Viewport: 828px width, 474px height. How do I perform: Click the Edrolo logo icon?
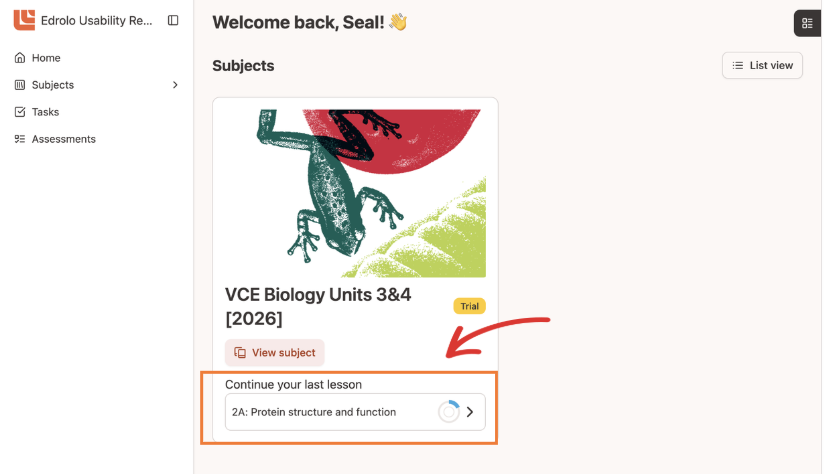pos(24,20)
